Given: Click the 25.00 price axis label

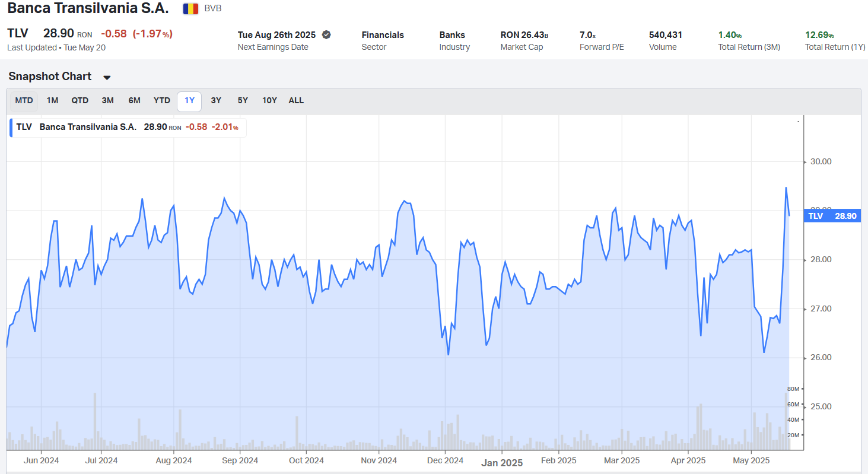Looking at the screenshot, I should [x=821, y=407].
